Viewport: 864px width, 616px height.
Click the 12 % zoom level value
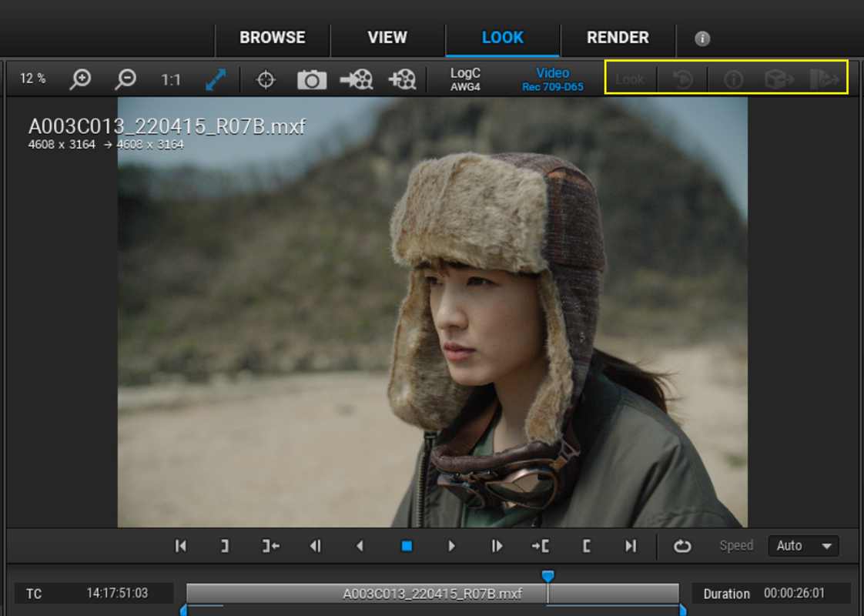pos(32,79)
